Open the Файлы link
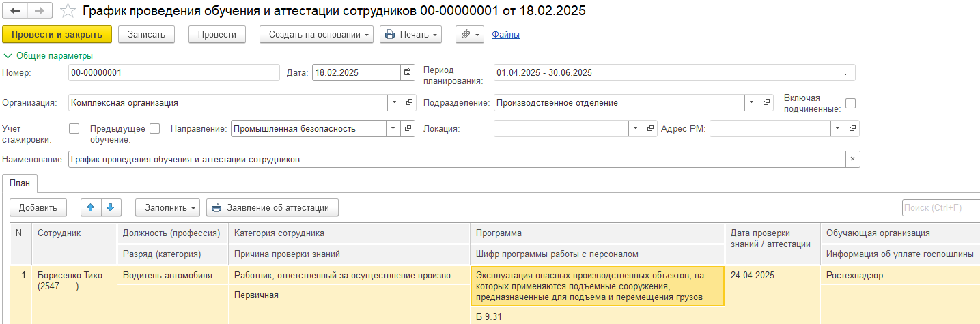Screen dimensions: 980x324 [x=505, y=34]
